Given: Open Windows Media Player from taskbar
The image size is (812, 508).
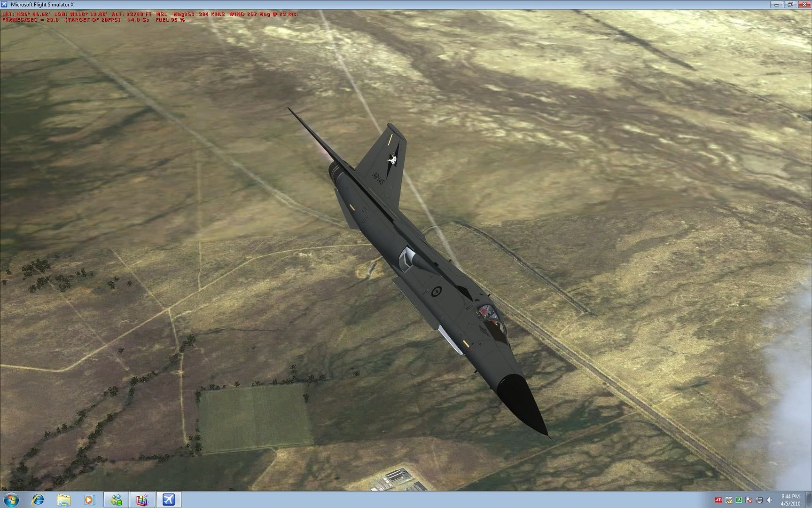Looking at the screenshot, I should pos(89,500).
